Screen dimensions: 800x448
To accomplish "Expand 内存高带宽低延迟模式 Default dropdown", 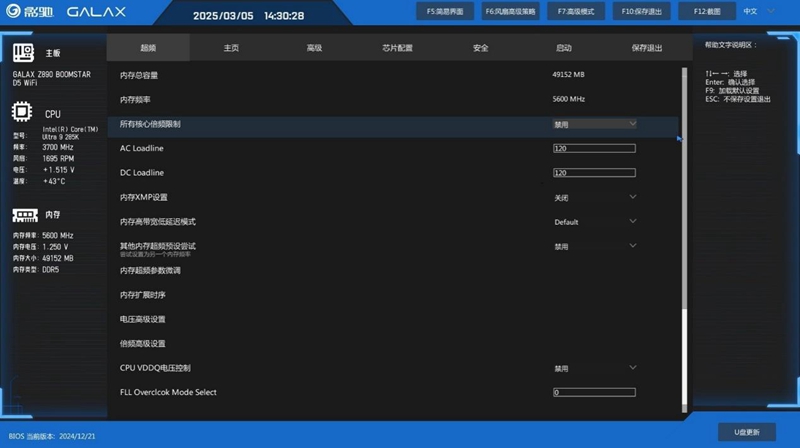I will coord(594,222).
